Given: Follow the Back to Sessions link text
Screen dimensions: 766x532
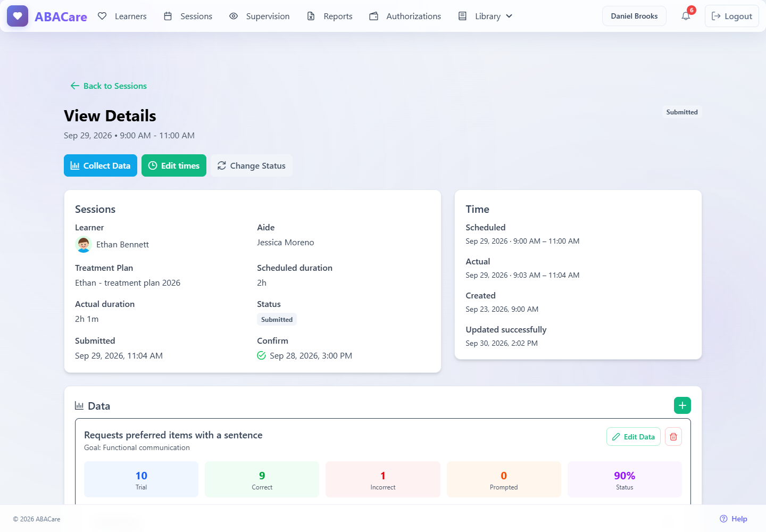Looking at the screenshot, I should point(115,86).
